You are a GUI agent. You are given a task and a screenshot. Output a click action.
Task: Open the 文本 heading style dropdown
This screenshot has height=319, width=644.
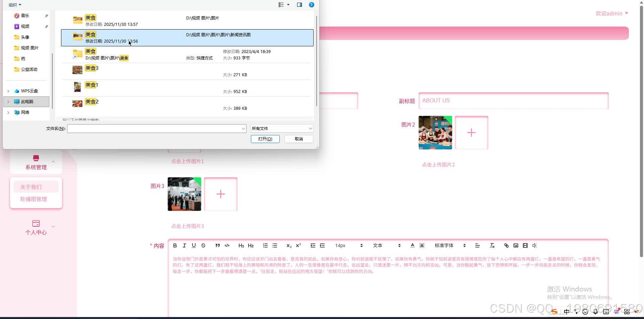387,245
